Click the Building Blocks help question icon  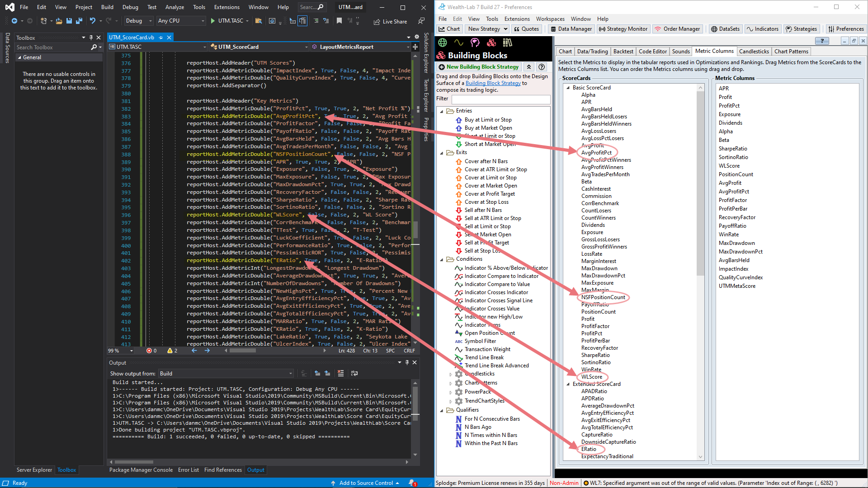[x=542, y=67]
